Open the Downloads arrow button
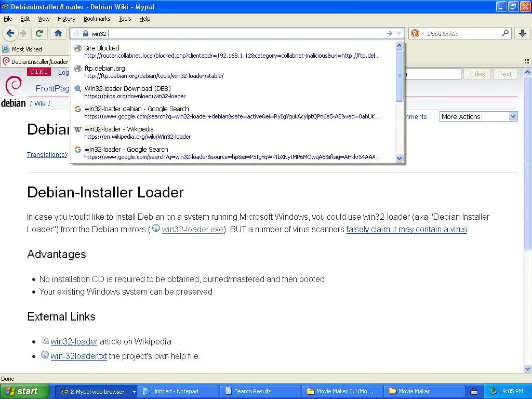 pyautogui.click(x=523, y=33)
